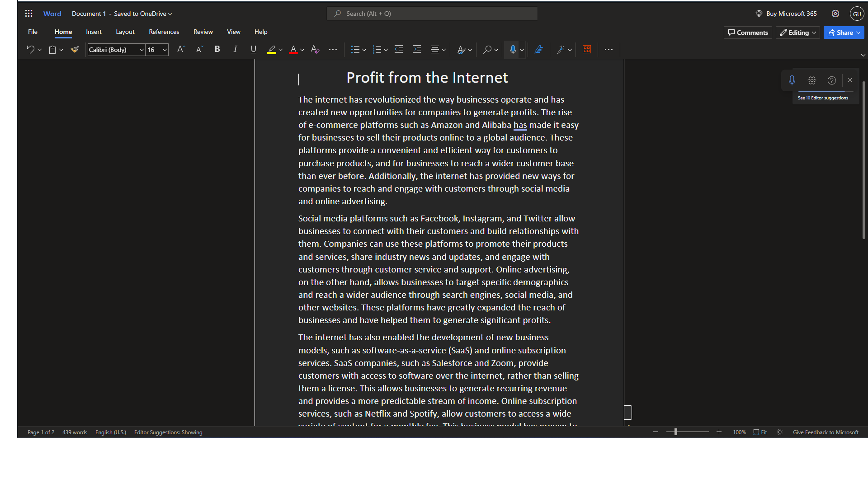Click the search box
The height and width of the screenshot is (488, 868).
(x=432, y=14)
